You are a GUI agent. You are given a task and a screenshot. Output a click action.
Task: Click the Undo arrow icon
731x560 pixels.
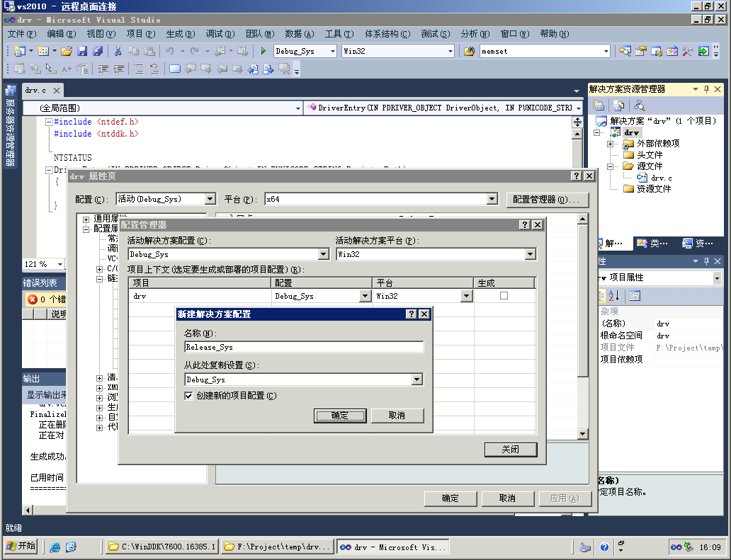170,51
